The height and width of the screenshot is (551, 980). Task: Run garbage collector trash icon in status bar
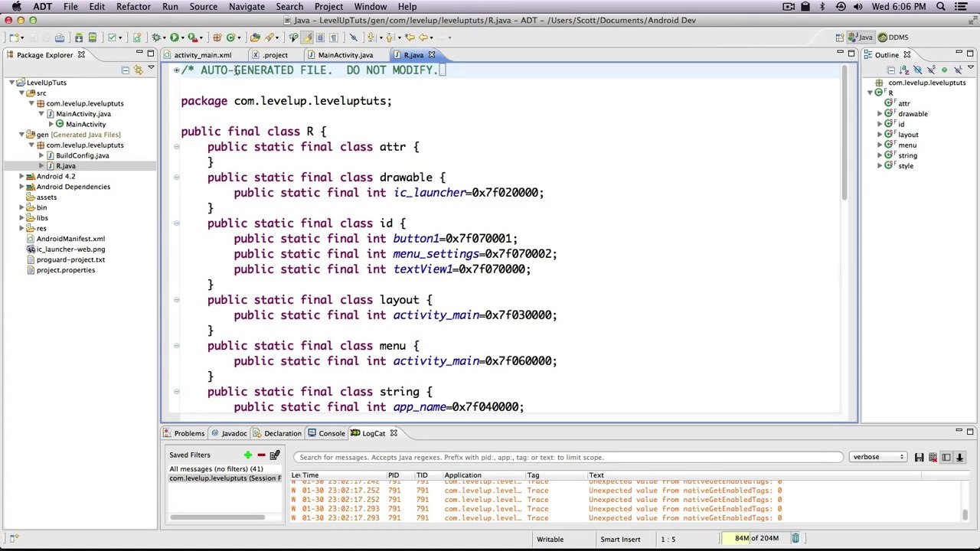pos(795,539)
